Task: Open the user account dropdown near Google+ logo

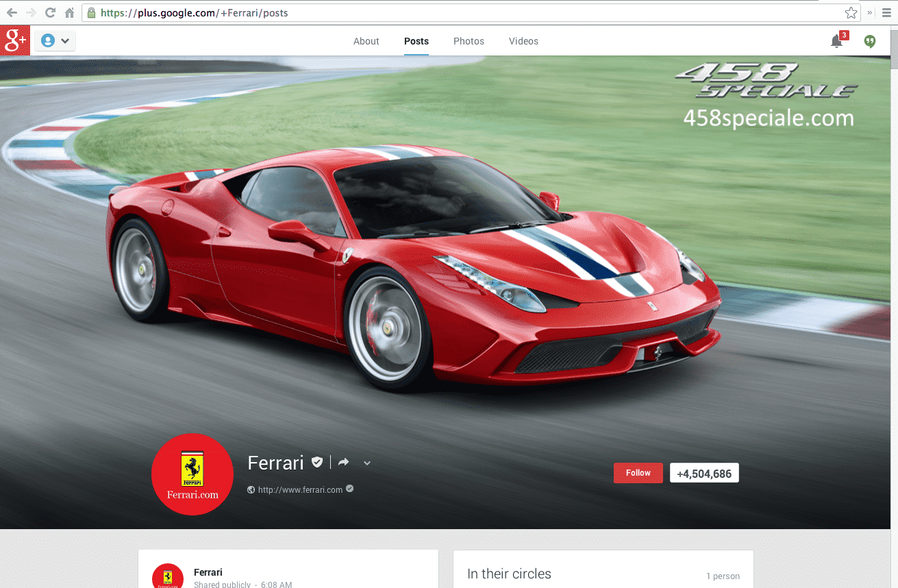Action: pyautogui.click(x=55, y=41)
